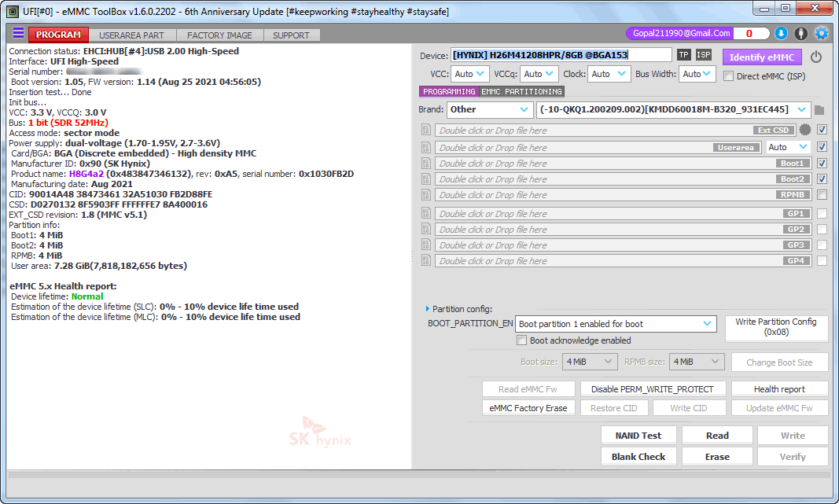Click the bottom progress bar
Screen dimensions: 839x504
pyautogui.click(x=418, y=475)
